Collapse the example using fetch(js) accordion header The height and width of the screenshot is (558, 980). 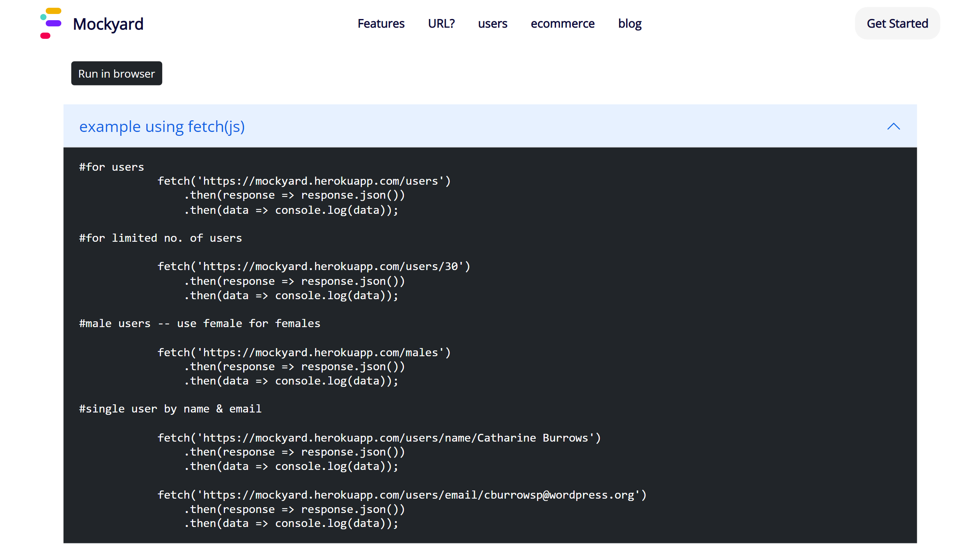coord(490,126)
